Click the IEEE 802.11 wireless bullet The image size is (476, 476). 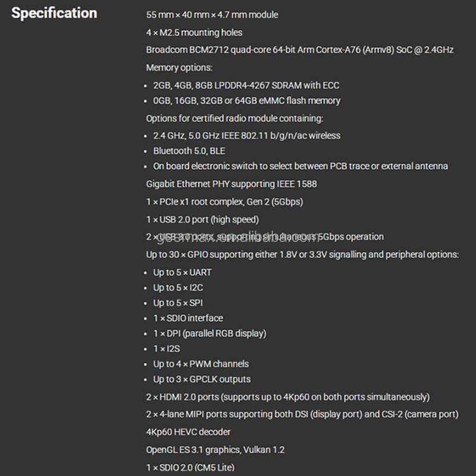click(x=246, y=136)
